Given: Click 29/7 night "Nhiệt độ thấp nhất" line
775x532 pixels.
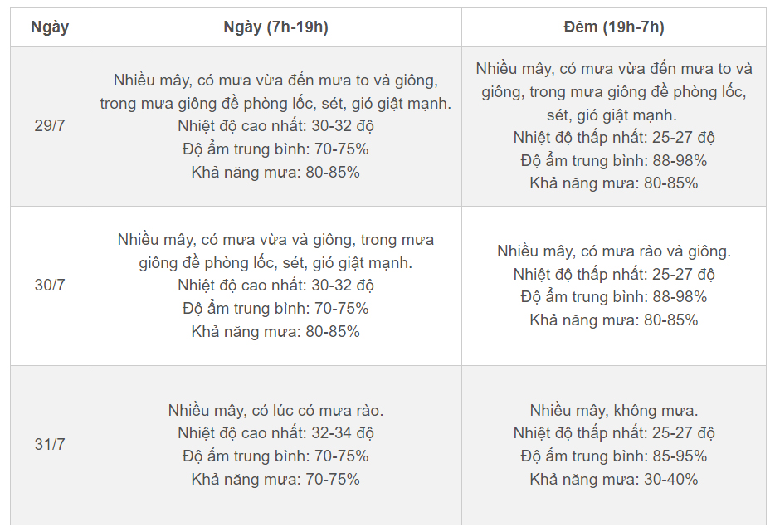Looking at the screenshot, I should 613,138.
